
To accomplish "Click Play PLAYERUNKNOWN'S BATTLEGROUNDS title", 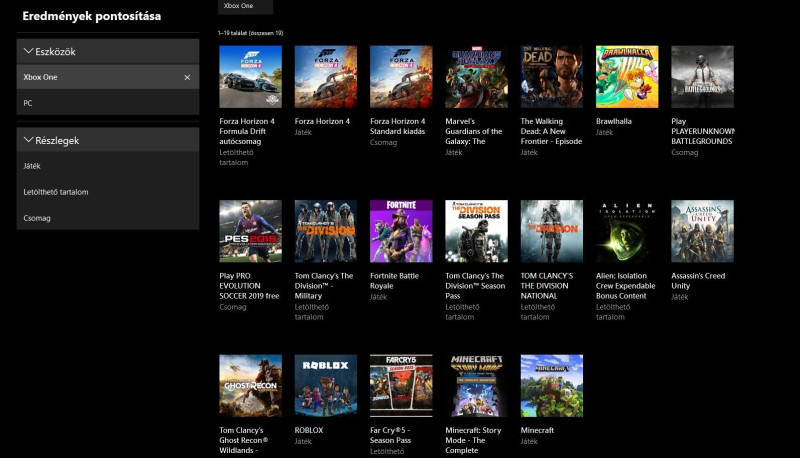I will (x=703, y=131).
